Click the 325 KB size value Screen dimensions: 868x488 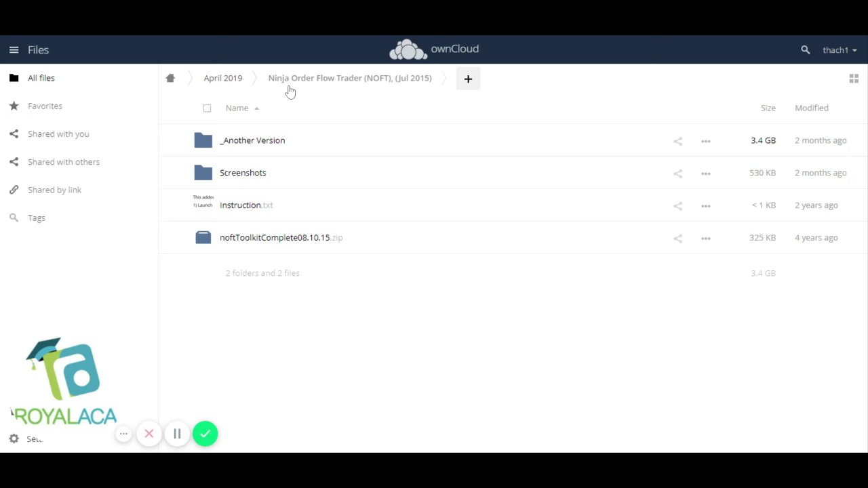762,238
